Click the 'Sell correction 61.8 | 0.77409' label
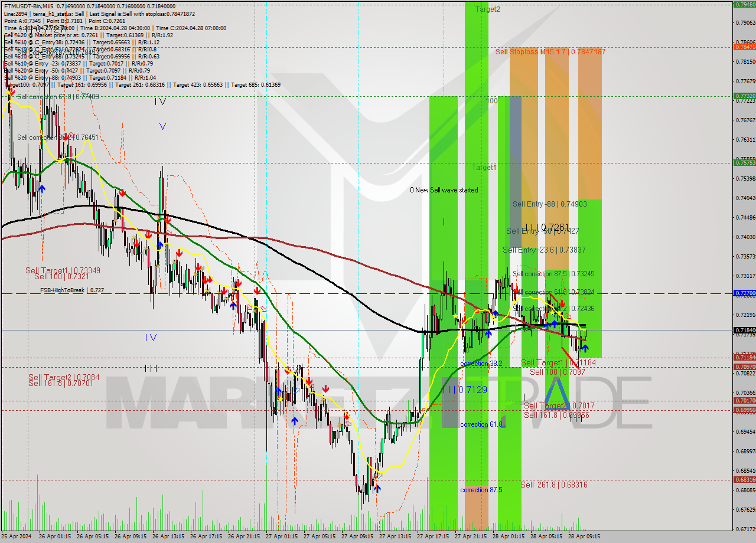The image size is (756, 543). (x=58, y=96)
